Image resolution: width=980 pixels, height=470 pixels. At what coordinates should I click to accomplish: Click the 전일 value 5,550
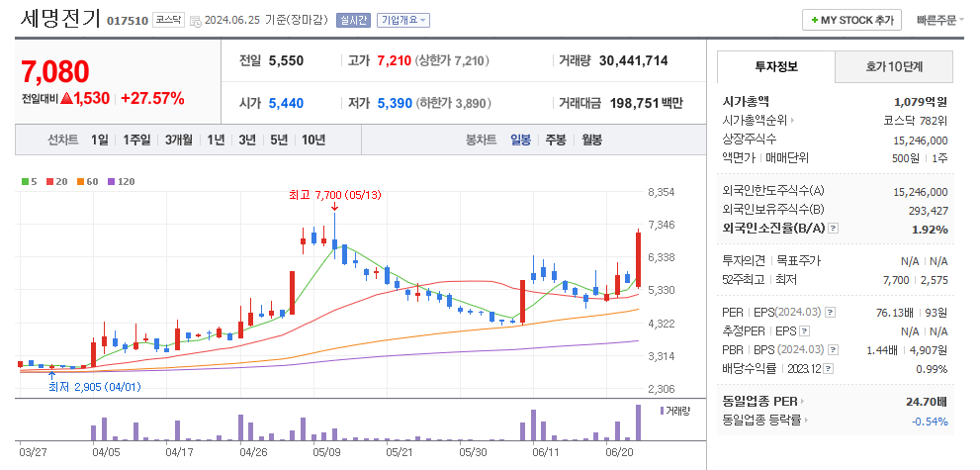click(286, 60)
